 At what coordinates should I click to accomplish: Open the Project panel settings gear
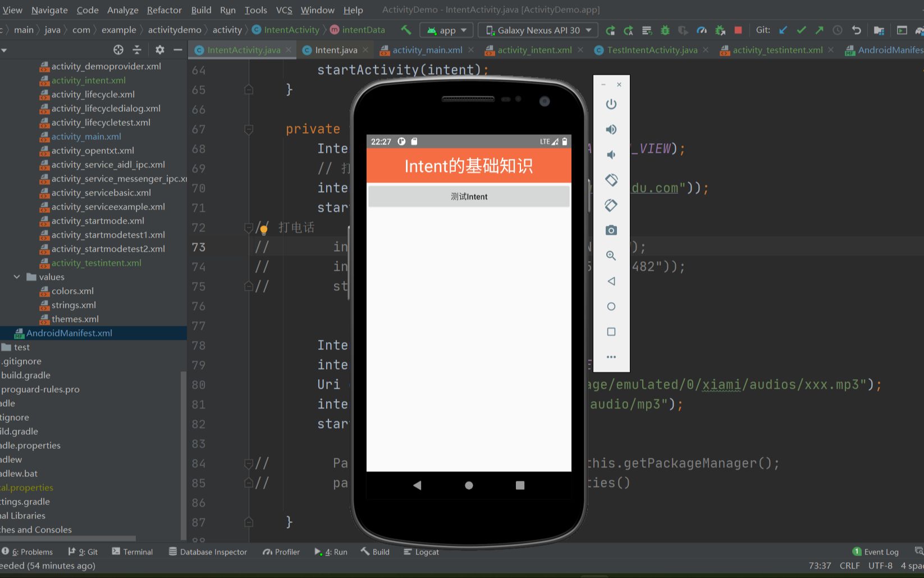tap(160, 49)
